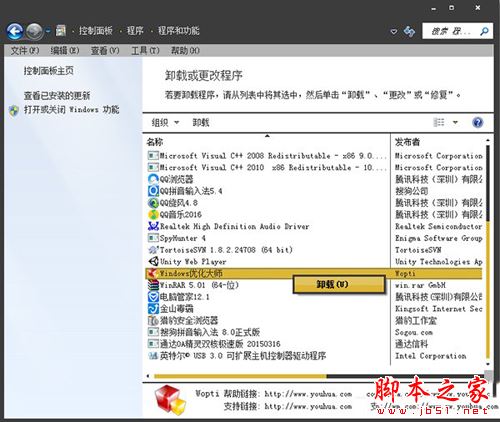The height and width of the screenshot is (422, 500).
Task: Open the view options dropdown arrow
Action: (455, 122)
